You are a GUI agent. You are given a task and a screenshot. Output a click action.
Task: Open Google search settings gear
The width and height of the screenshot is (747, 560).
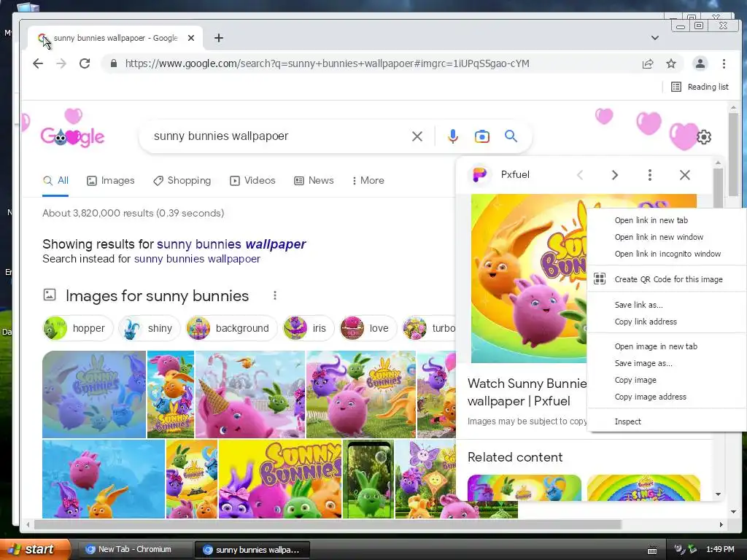(704, 137)
